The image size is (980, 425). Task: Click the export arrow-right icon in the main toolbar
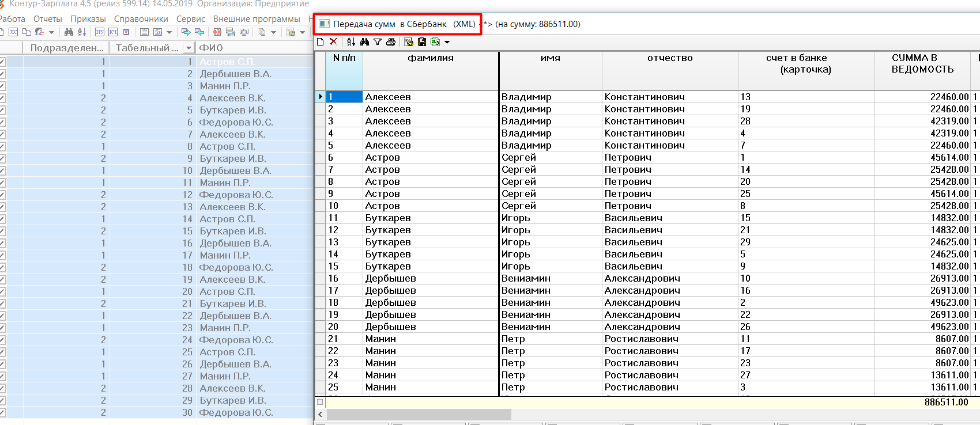(186, 32)
